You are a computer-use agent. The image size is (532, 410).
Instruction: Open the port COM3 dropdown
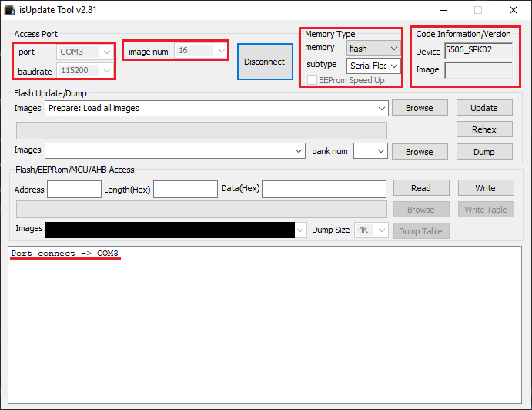(x=85, y=52)
